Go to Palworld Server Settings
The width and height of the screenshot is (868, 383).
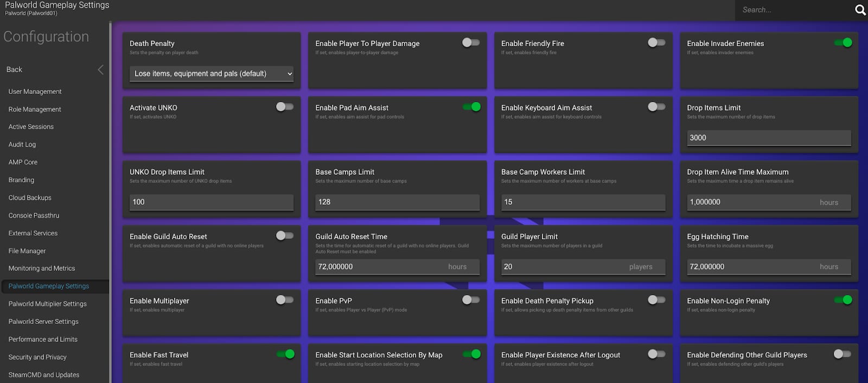43,322
